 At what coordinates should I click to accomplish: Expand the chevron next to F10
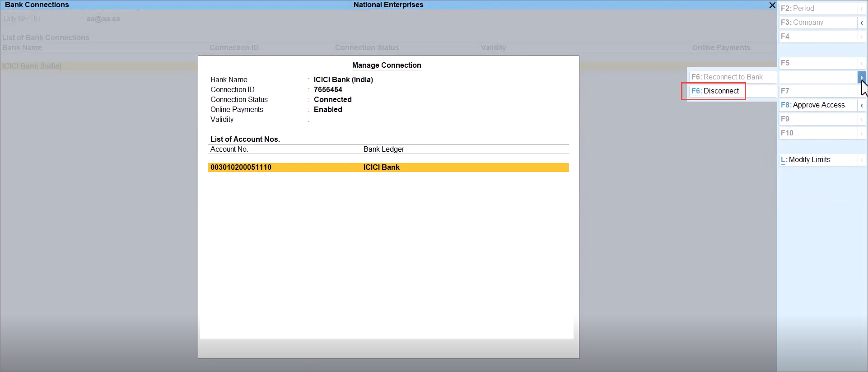(x=862, y=133)
